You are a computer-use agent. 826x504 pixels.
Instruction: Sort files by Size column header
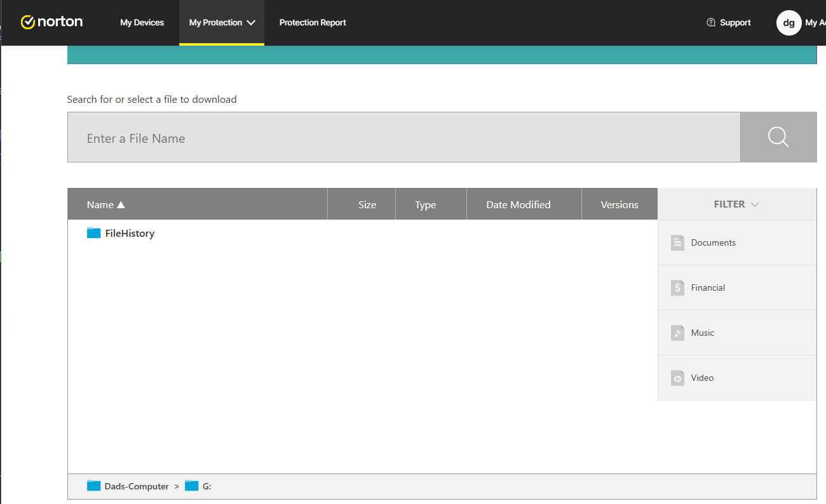[x=367, y=204]
